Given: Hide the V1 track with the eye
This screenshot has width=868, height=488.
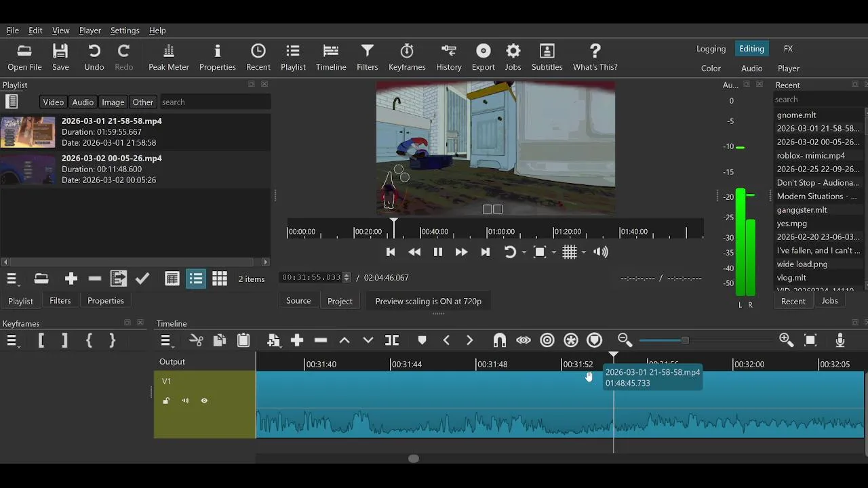Looking at the screenshot, I should [204, 401].
